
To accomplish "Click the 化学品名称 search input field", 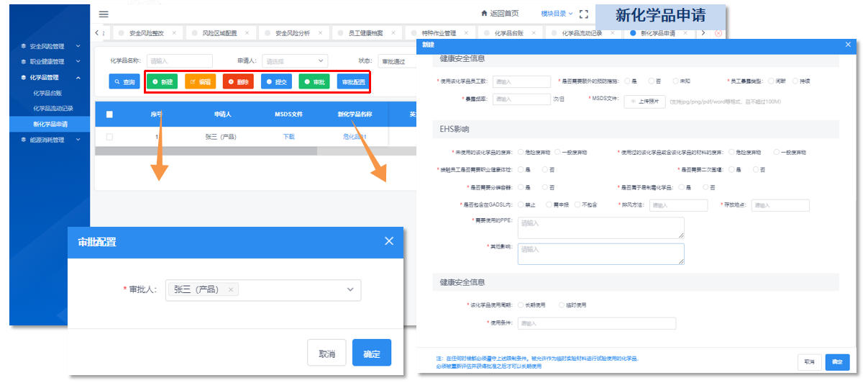I will (180, 61).
